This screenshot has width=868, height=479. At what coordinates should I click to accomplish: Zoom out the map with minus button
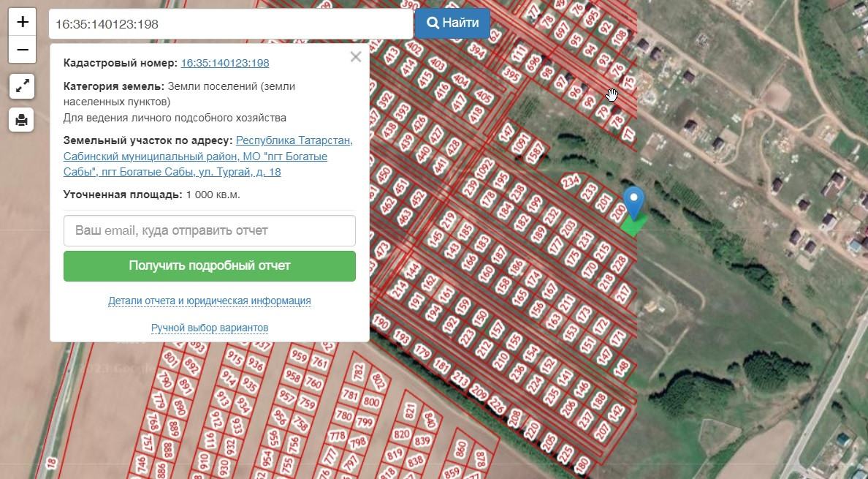(x=22, y=49)
